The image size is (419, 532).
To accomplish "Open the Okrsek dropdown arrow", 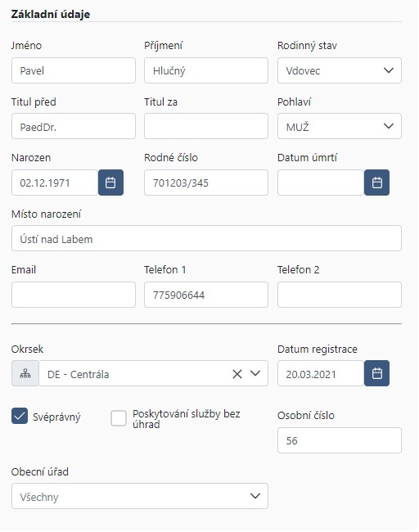I will tap(255, 373).
